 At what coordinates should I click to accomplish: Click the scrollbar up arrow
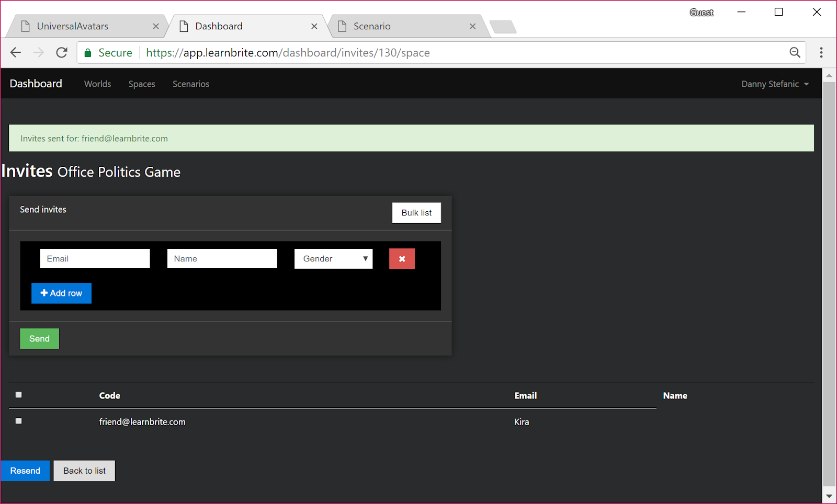[829, 76]
